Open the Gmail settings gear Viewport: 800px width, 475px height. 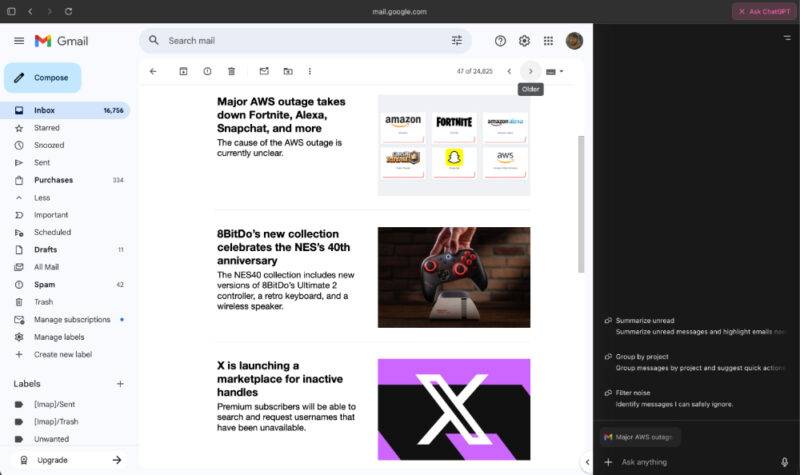coord(524,41)
